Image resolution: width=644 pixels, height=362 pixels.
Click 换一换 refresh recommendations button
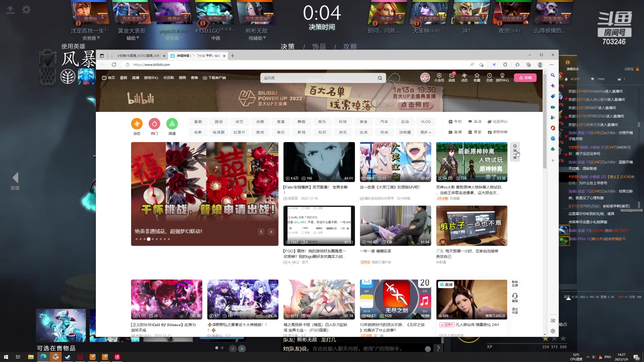(515, 152)
